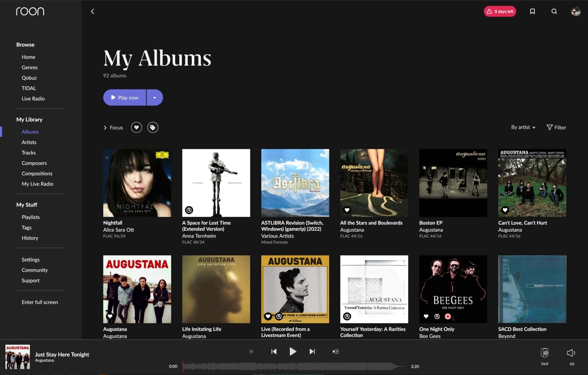The width and height of the screenshot is (588, 375).
Task: Click Qobuz badge on Yourself Yesterday album
Action: [x=347, y=316]
